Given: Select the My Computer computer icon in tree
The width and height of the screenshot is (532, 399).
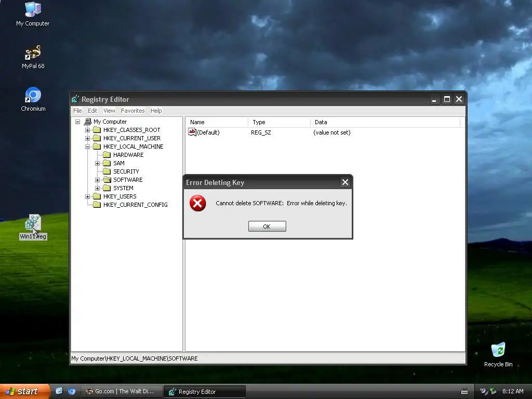Looking at the screenshot, I should pyautogui.click(x=87, y=122).
